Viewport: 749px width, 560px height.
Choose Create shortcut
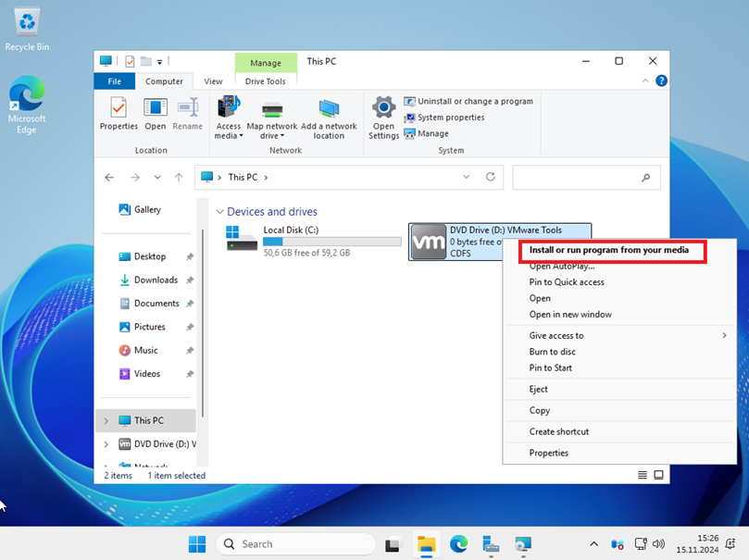tap(559, 431)
